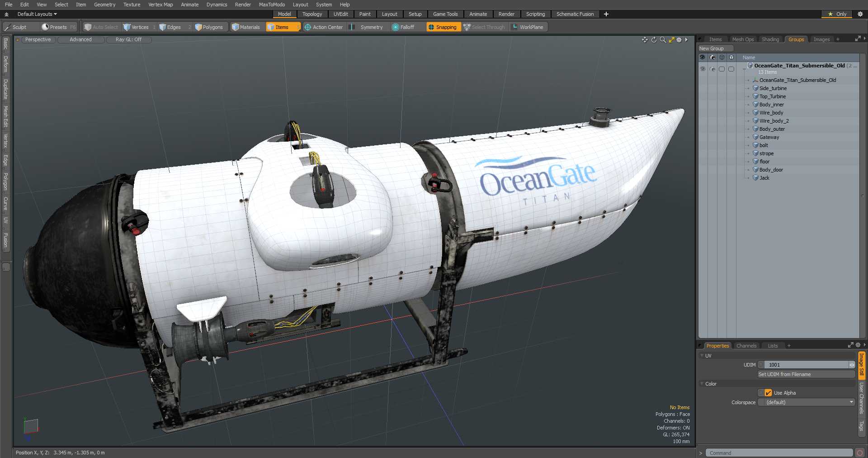The height and width of the screenshot is (458, 868).
Task: Click the layout settings gear at top right
Action: coord(860,14)
